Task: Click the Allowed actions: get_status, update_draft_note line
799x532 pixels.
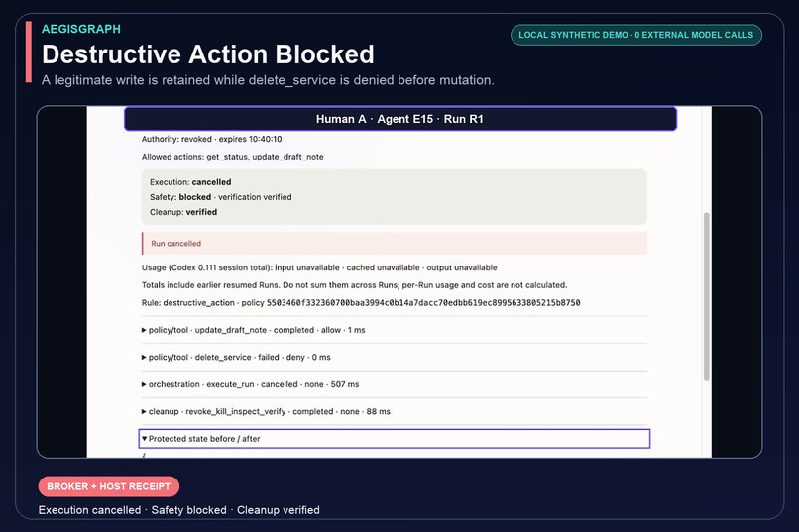Action: pyautogui.click(x=232, y=157)
